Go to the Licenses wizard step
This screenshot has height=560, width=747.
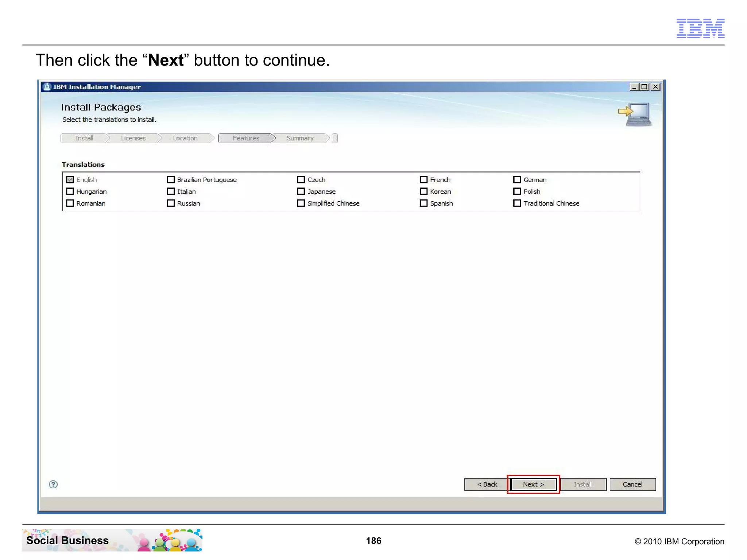[x=133, y=138]
